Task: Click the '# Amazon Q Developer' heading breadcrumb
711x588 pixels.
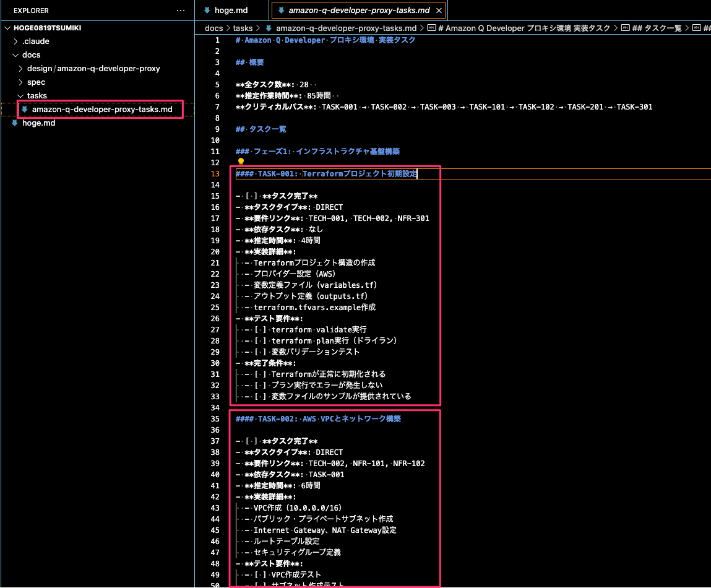Action: click(524, 28)
